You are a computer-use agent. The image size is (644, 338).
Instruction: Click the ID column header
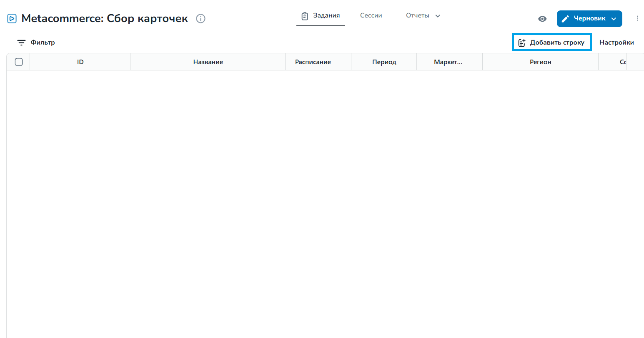click(x=80, y=62)
